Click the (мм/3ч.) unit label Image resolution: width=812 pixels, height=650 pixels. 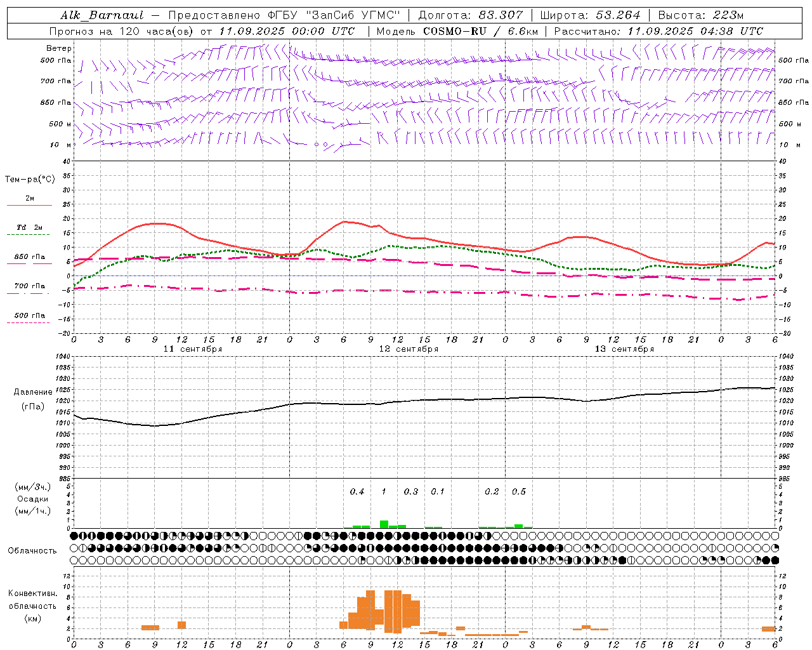pos(33,487)
